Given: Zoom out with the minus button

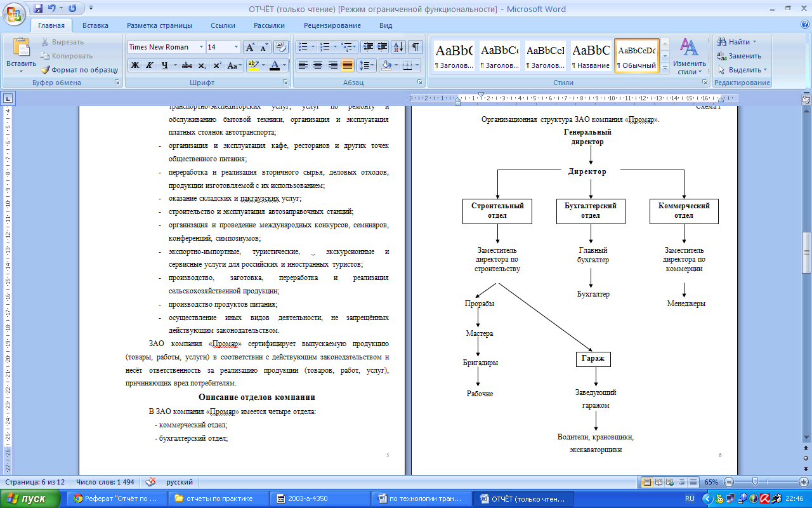Looking at the screenshot, I should pyautogui.click(x=729, y=482).
